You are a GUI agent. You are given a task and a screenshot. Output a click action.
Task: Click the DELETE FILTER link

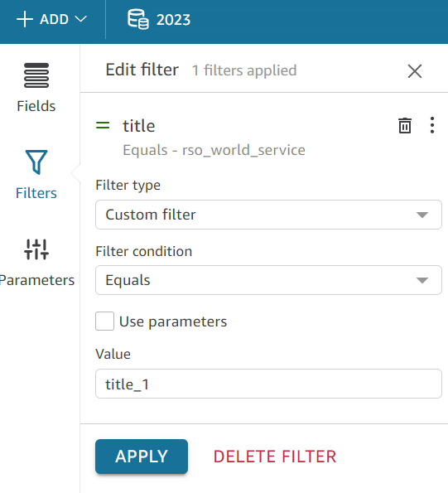pos(275,457)
